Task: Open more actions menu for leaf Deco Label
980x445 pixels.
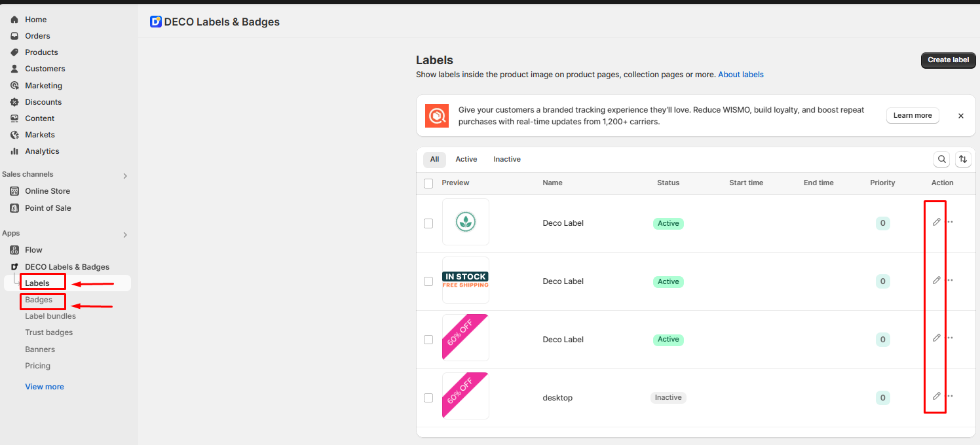Action: [951, 222]
